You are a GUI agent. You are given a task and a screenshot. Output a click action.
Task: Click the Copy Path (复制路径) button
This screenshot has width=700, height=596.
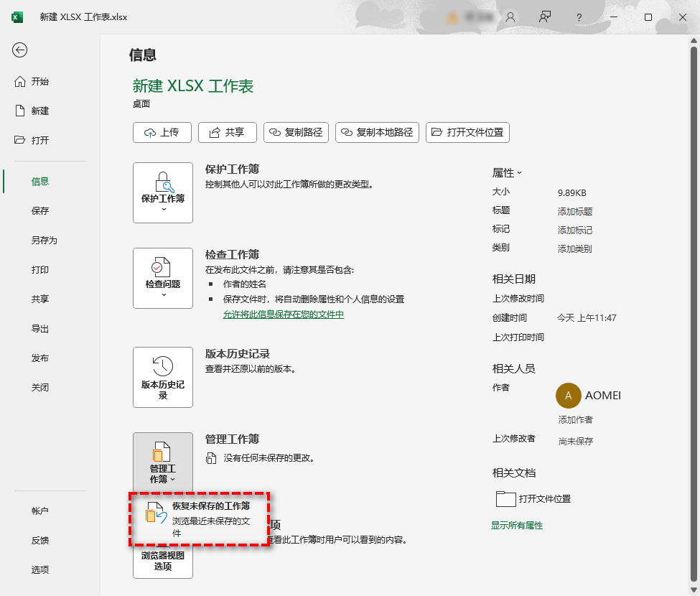pos(296,132)
